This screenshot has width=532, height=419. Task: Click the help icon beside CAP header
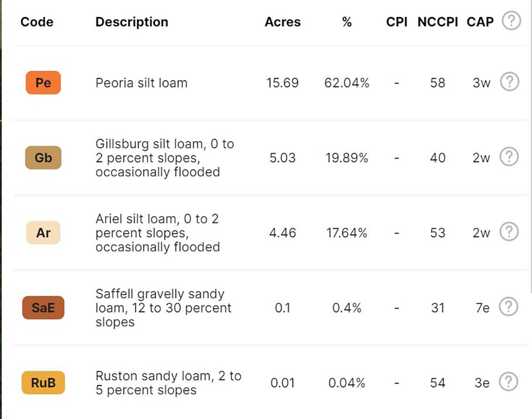tap(511, 21)
